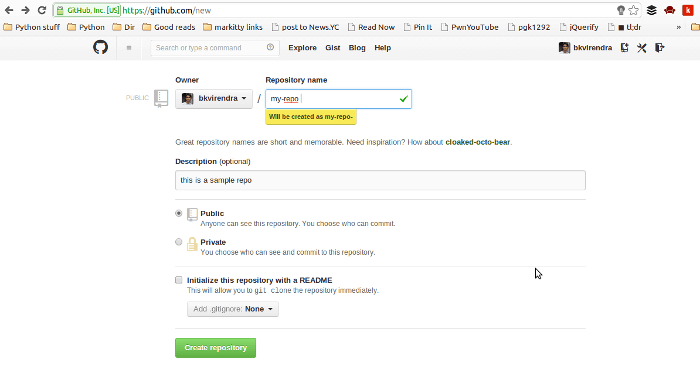Open the Gist menu item

click(x=333, y=48)
